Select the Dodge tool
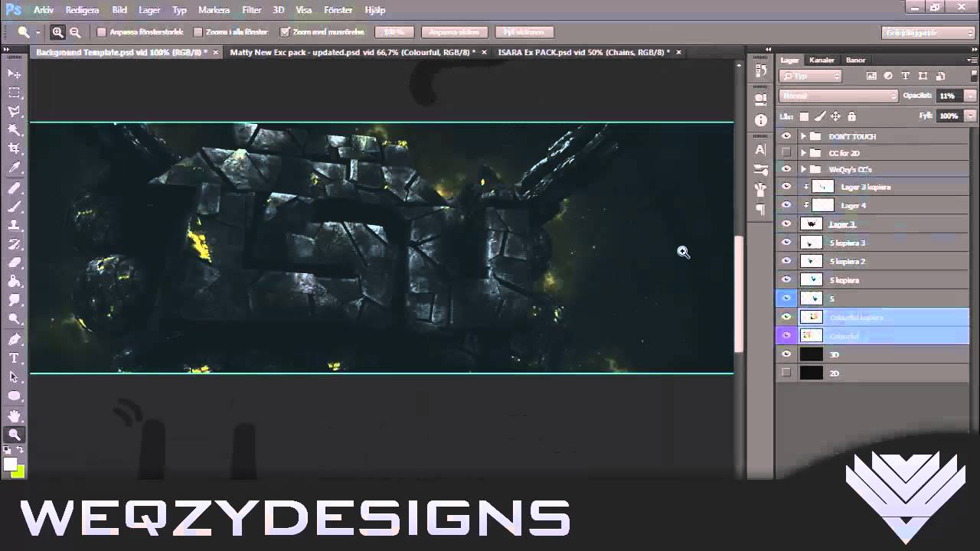The height and width of the screenshot is (551, 980). (14, 320)
